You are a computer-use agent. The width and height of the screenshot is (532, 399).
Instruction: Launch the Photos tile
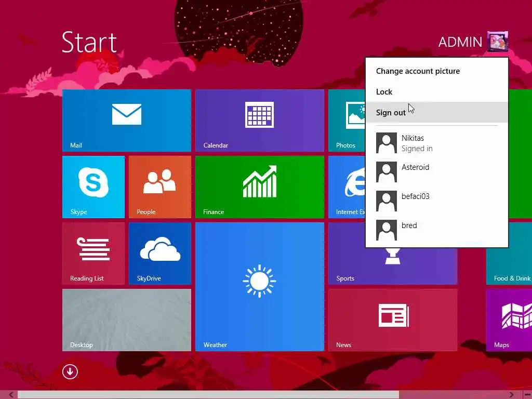(347, 121)
